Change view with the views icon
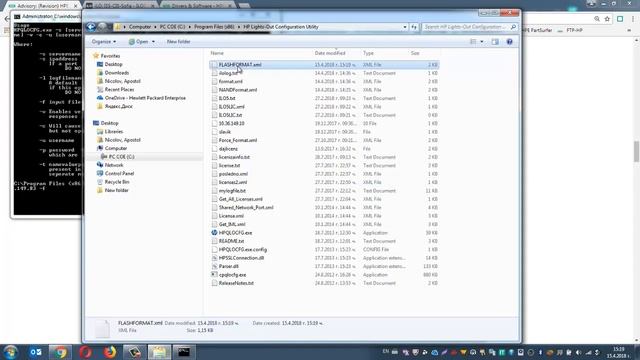This screenshot has width=640, height=360. [473, 42]
